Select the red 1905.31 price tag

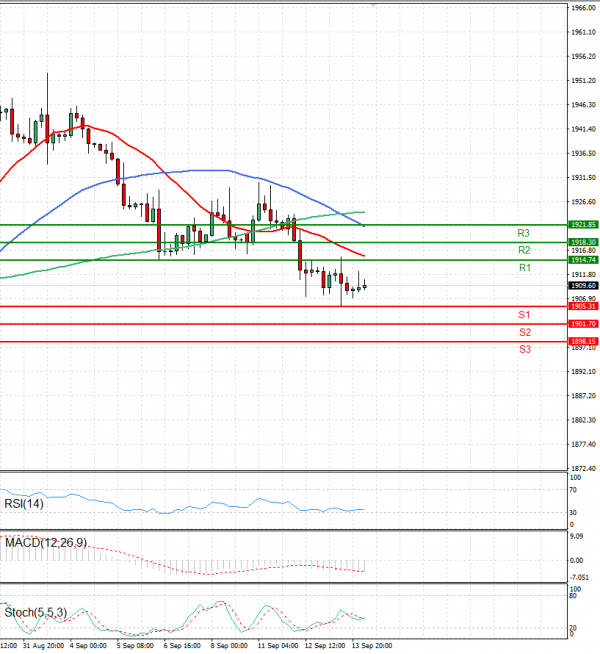tap(582, 306)
